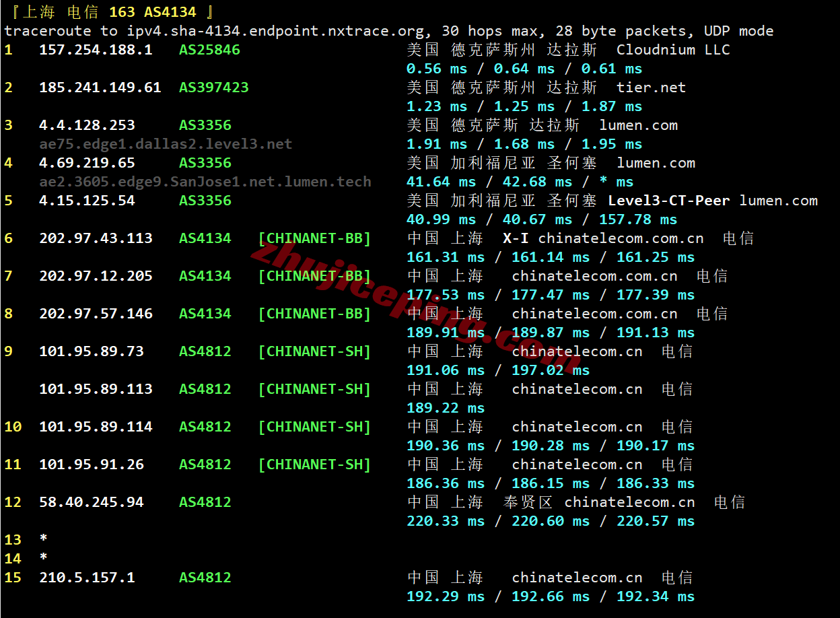840x618 pixels.
Task: Click chinatelecom.cn on the hop 11 row
Action: pos(577,465)
